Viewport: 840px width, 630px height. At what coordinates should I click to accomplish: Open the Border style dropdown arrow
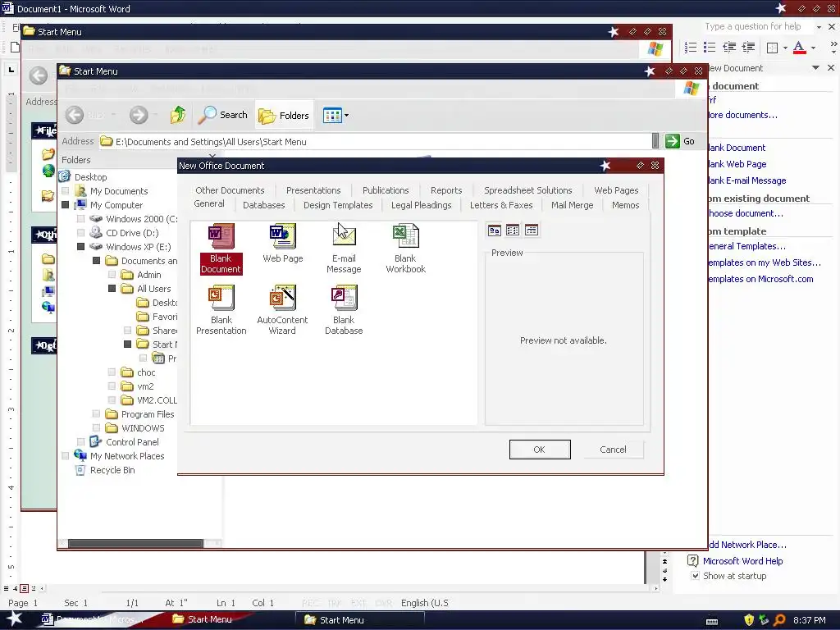click(x=785, y=48)
